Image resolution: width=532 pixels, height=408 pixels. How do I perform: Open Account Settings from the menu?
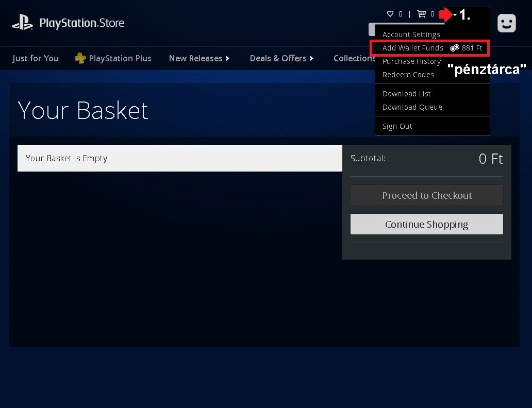411,35
